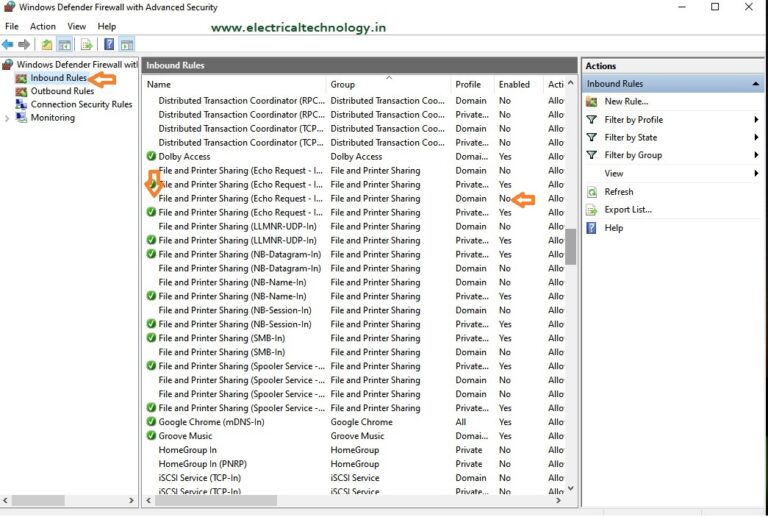Sort rules by the Name column header
Screen dimensions: 768x517
pos(235,84)
